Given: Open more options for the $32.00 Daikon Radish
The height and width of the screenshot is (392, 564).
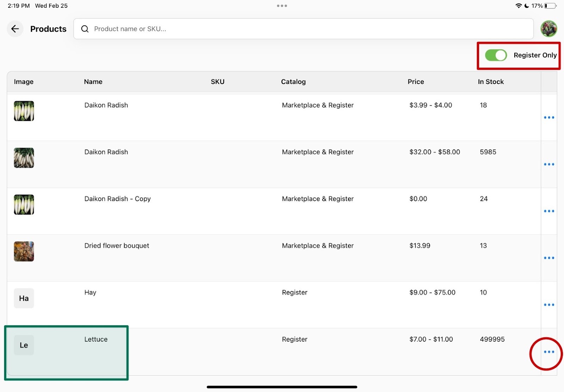Looking at the screenshot, I should tap(548, 164).
